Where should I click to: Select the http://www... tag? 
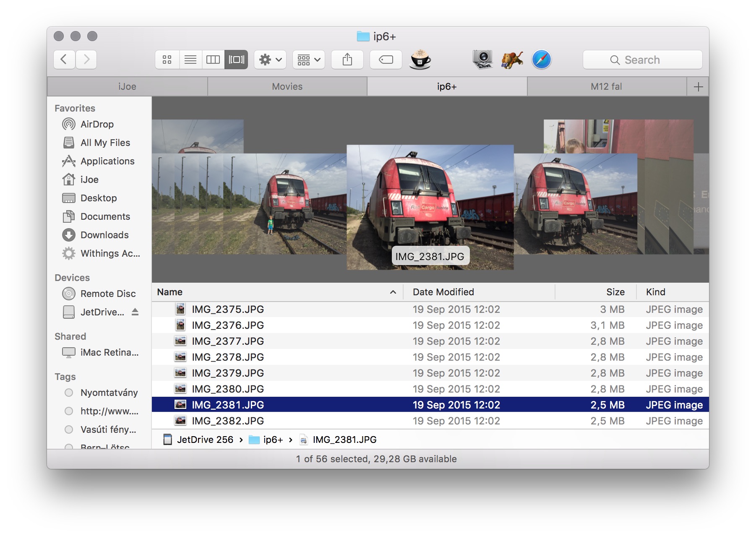tap(101, 411)
